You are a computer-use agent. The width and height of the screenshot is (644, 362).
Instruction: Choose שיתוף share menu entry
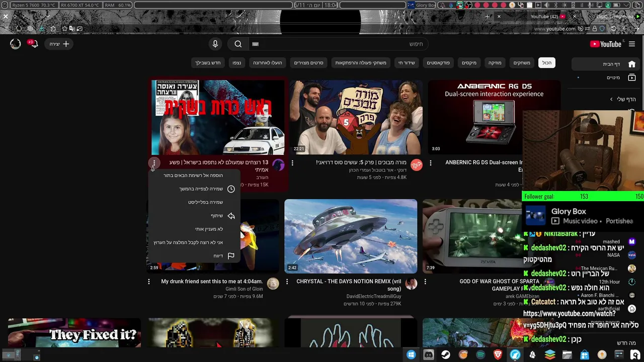[193, 216]
